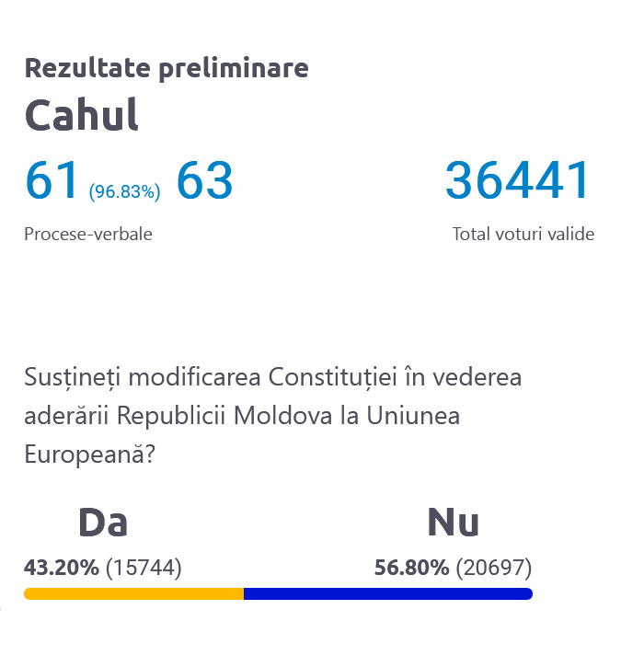Click the 43.20% Da percentage
This screenshot has width=644, height=667.
(x=62, y=568)
